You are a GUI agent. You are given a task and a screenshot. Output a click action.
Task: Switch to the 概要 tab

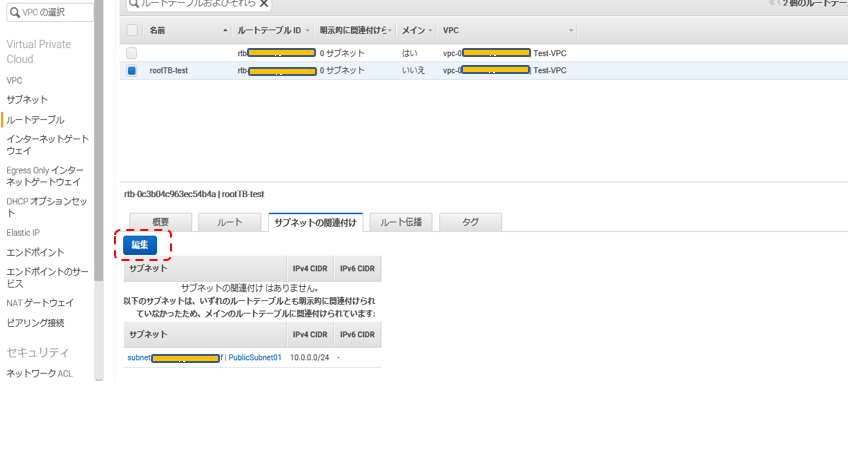click(161, 222)
